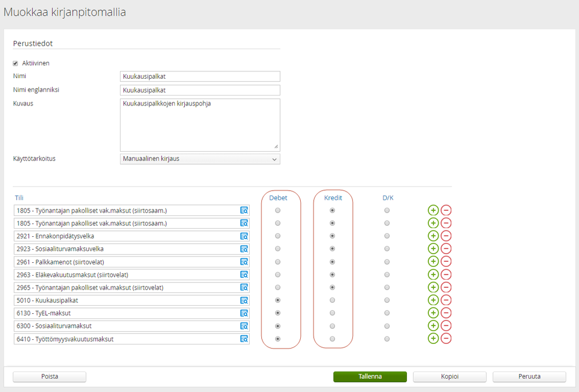
Task: Click the Peruuta button
Action: point(529,376)
